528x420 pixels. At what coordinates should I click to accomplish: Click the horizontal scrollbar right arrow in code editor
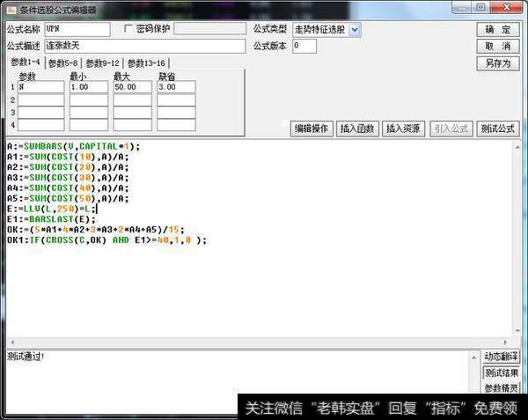[506, 343]
